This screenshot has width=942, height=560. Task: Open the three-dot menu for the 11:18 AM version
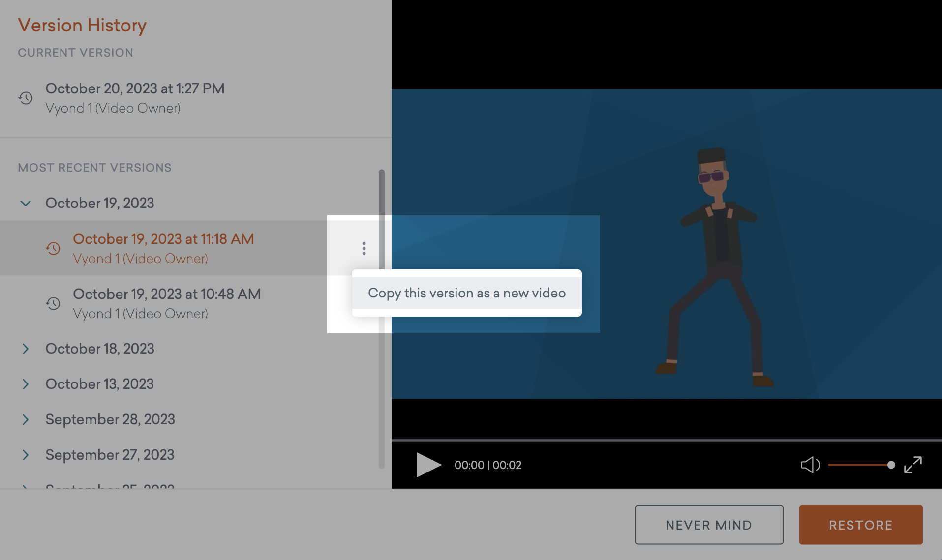(x=364, y=248)
